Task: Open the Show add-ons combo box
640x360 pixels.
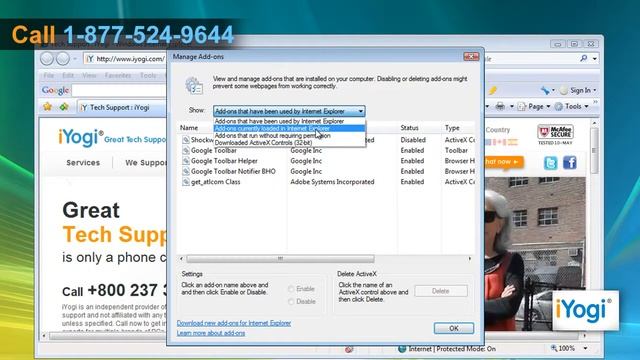Action: point(289,111)
